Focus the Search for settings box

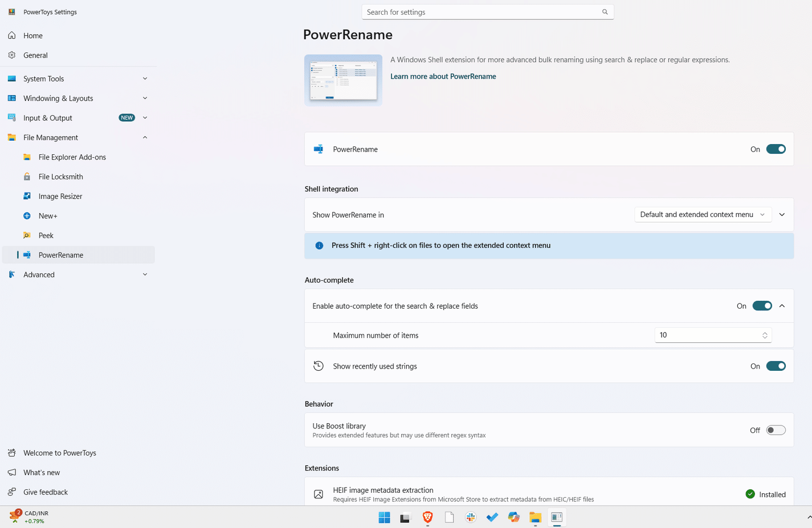(488, 12)
